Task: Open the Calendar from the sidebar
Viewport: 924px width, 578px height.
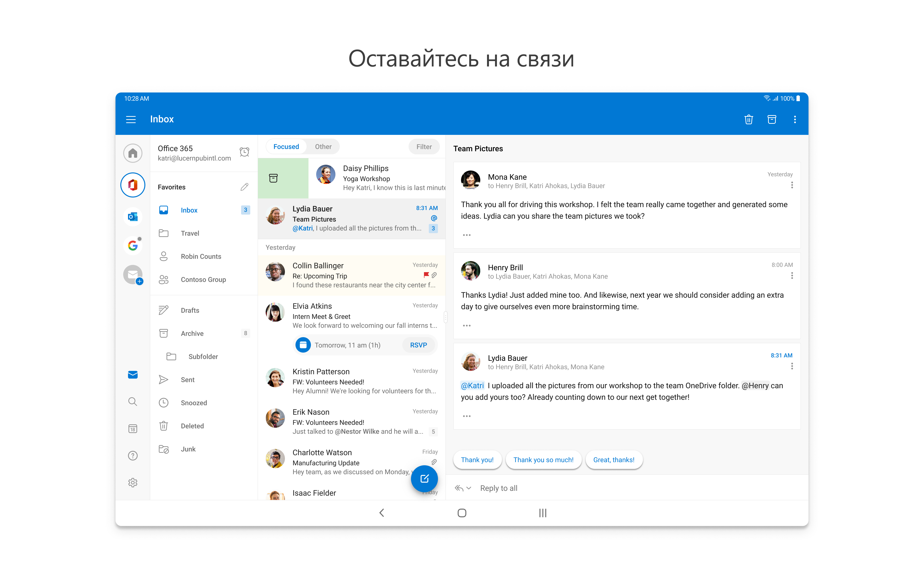Action: point(133,428)
